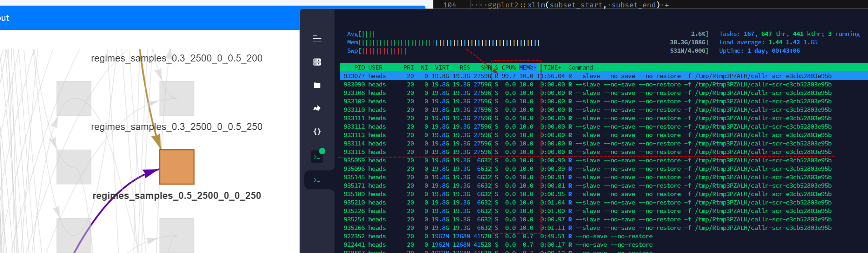Sort htop by the CPU% column header
Viewport: 868px width, 253px height.
[509, 67]
